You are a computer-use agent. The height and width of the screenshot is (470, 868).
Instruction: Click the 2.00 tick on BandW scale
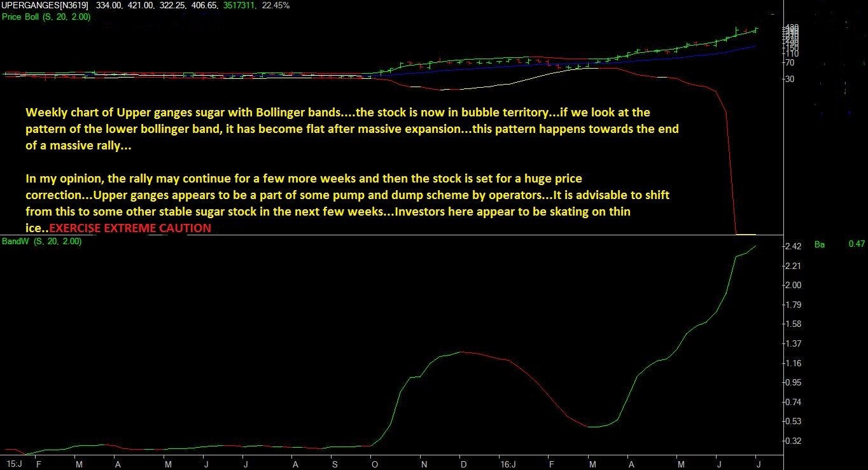tap(793, 286)
